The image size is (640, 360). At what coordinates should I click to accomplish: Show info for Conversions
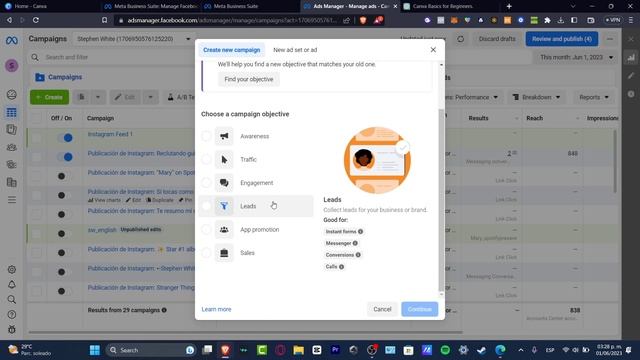click(x=358, y=255)
